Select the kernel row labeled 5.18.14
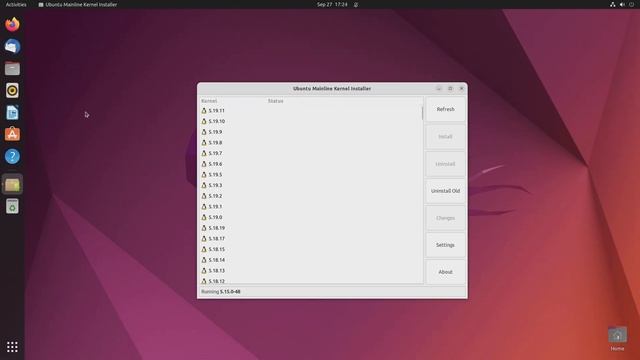Image resolution: width=640 pixels, height=360 pixels. (311, 260)
